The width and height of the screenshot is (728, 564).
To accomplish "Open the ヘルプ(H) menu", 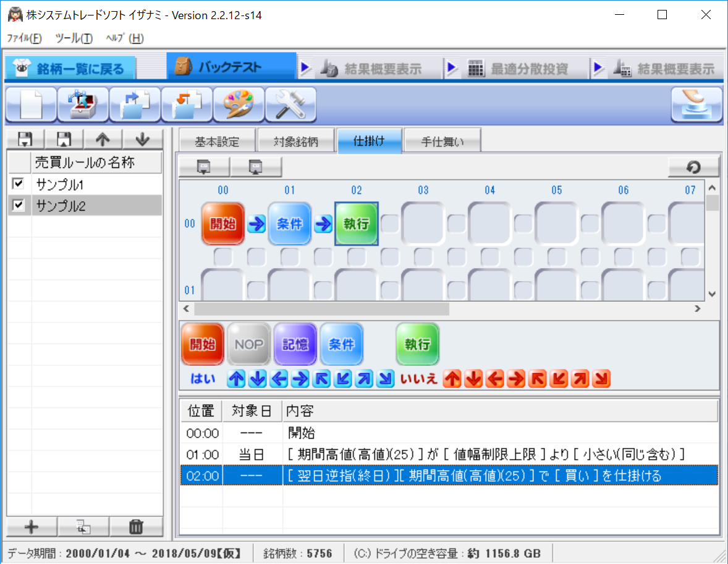I will [124, 38].
